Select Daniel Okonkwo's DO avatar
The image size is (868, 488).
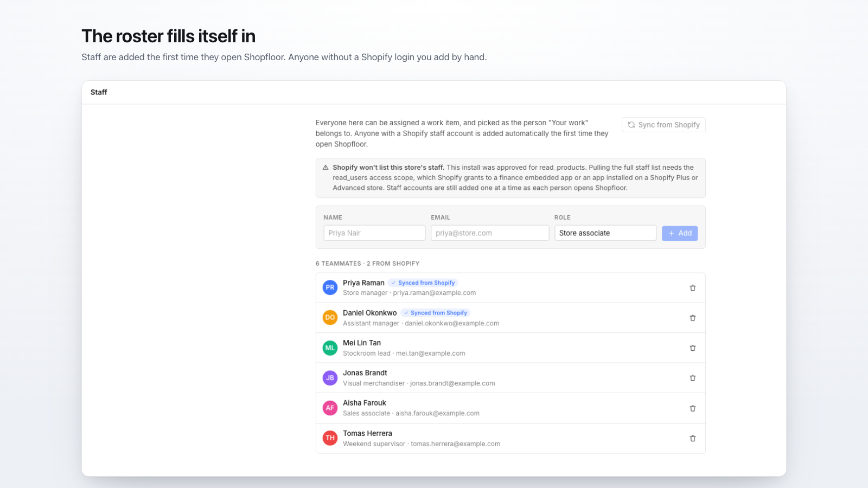(330, 318)
